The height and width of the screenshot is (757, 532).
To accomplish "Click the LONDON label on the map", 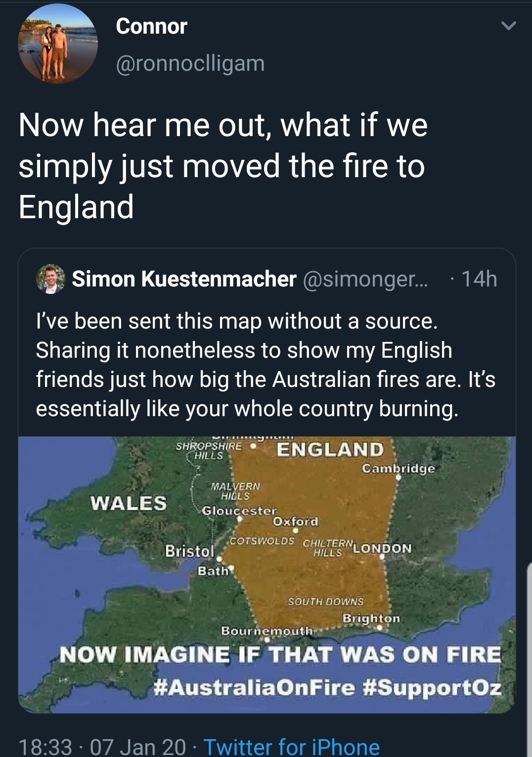I will pos(383,548).
